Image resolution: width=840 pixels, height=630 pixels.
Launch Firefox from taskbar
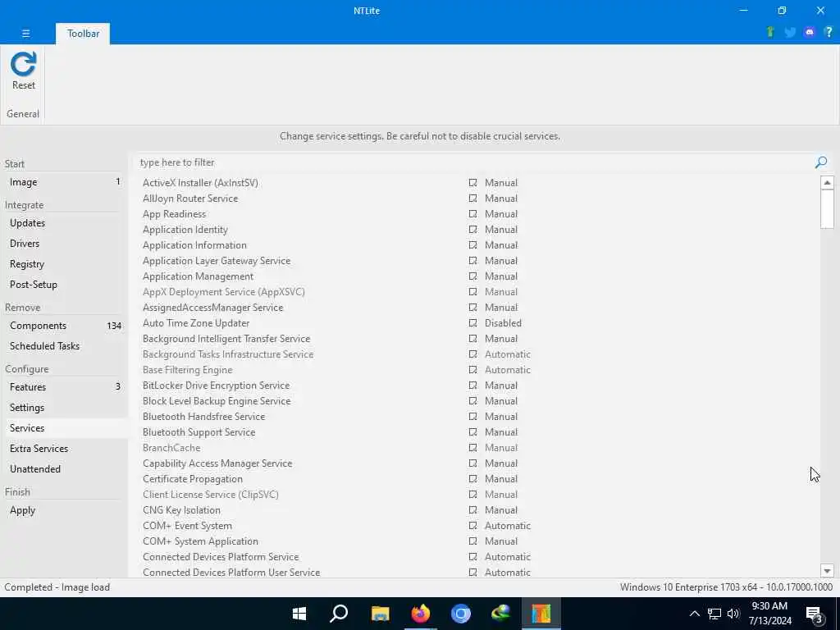coord(421,614)
